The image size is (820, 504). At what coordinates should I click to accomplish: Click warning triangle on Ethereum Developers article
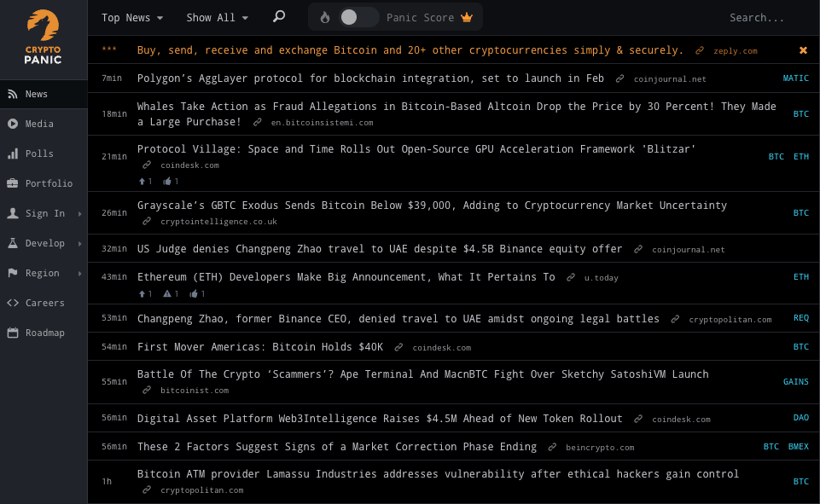(167, 294)
